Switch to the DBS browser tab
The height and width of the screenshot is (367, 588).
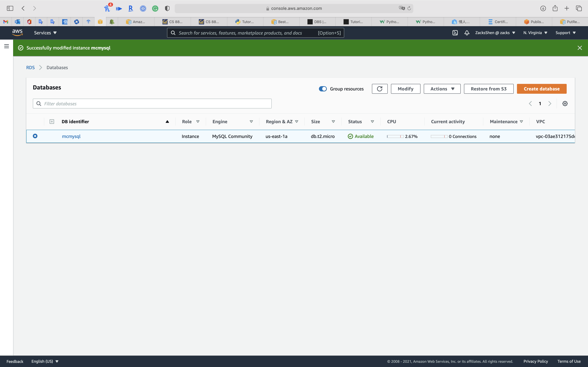tap(317, 22)
